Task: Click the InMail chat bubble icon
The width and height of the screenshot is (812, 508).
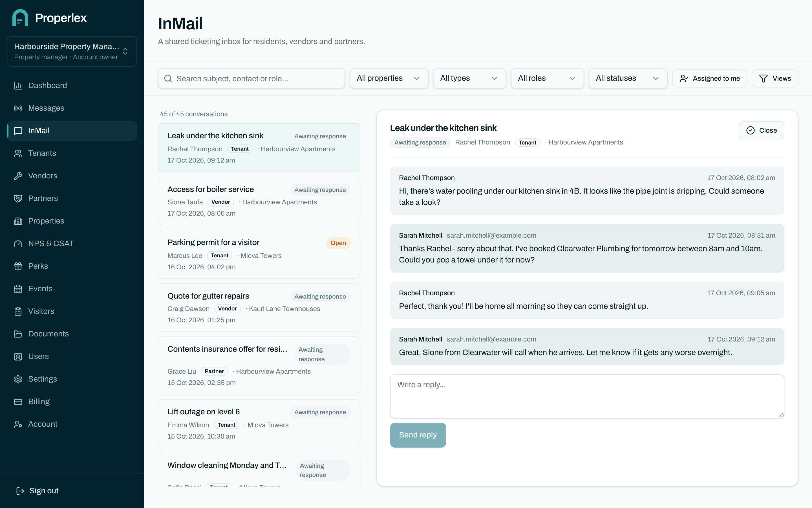Action: 18,131
